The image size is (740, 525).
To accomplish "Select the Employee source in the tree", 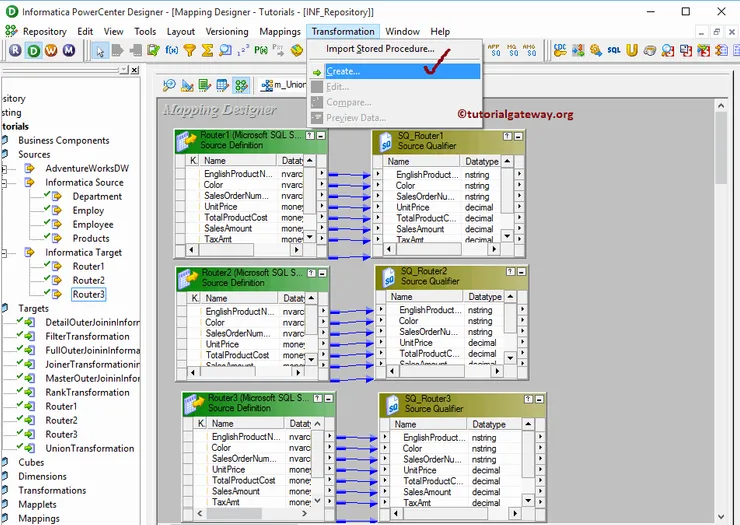I will [x=93, y=225].
